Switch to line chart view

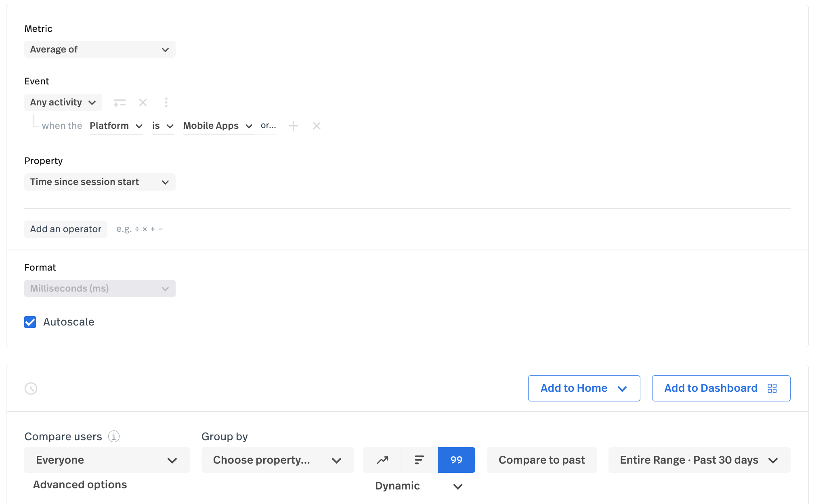click(x=382, y=460)
